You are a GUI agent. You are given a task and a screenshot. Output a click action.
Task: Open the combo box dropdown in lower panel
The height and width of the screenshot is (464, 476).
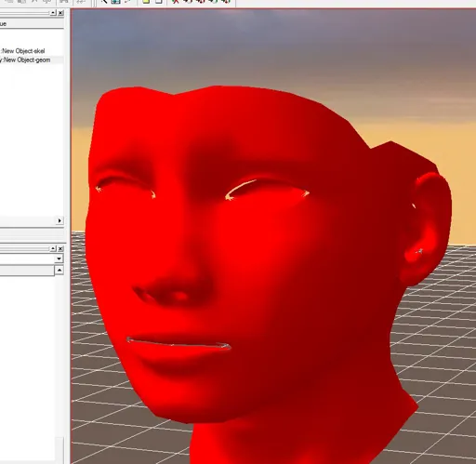coord(59,259)
